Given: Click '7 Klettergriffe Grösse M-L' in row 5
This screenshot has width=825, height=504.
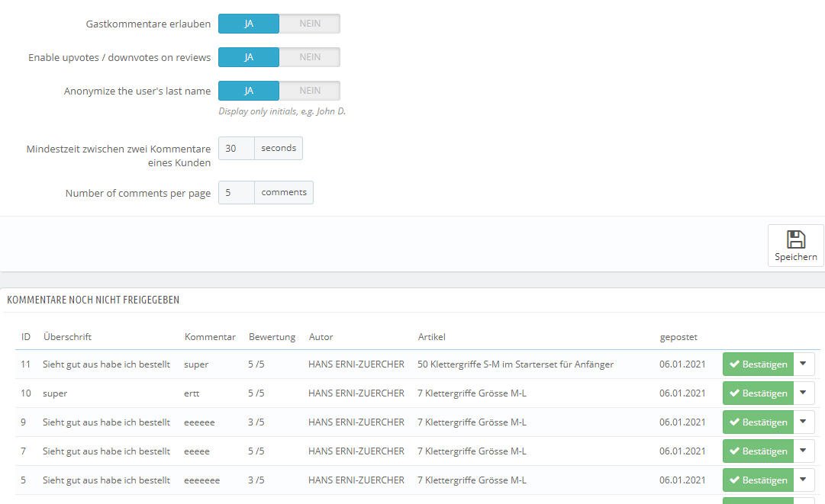Looking at the screenshot, I should pyautogui.click(x=472, y=480).
